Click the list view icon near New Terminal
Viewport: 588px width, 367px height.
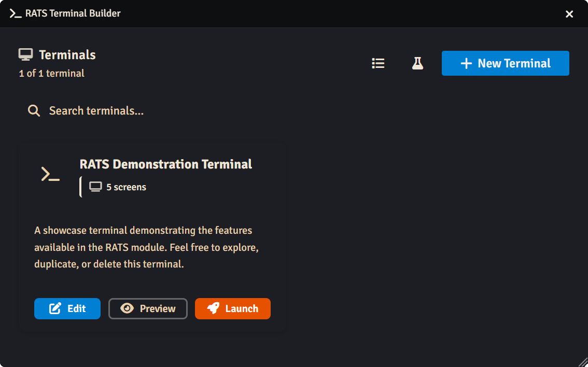point(378,63)
